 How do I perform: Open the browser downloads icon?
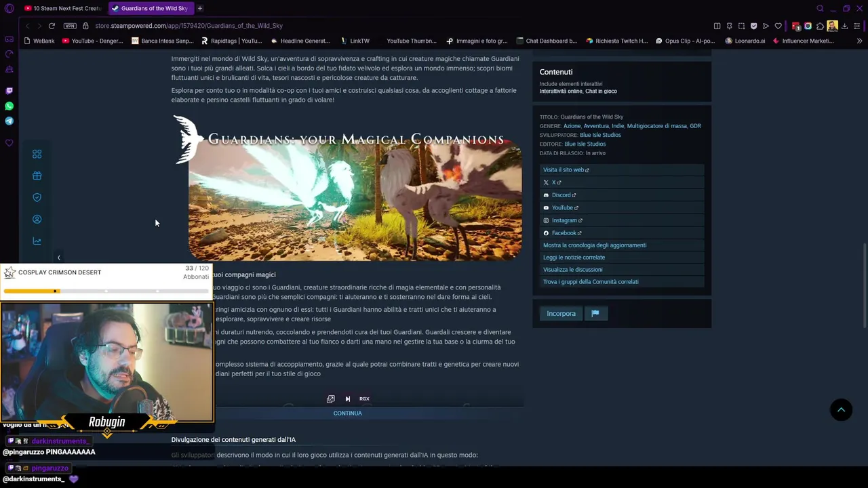point(844,26)
